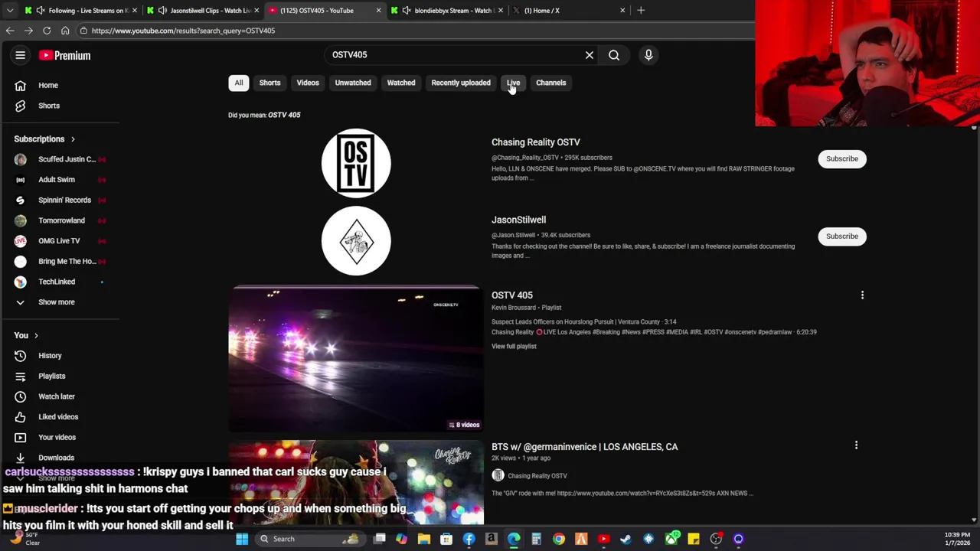Select the Shorts filter chip
The height and width of the screenshot is (551, 980).
[x=269, y=83]
